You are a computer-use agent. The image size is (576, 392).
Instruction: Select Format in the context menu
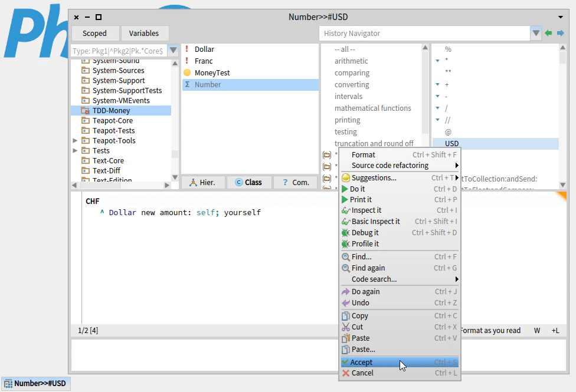pos(400,155)
